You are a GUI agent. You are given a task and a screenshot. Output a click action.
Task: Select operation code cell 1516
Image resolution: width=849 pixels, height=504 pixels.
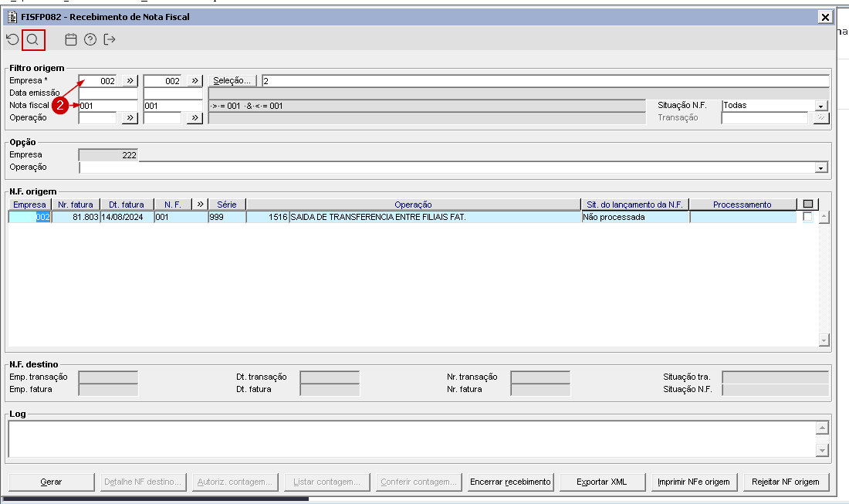[268, 217]
